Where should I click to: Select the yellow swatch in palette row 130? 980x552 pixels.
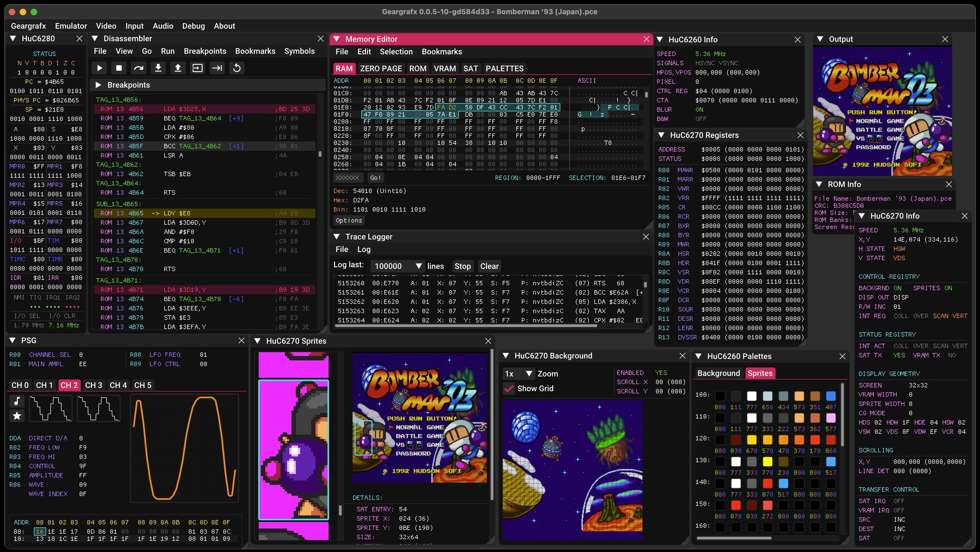pos(767,461)
